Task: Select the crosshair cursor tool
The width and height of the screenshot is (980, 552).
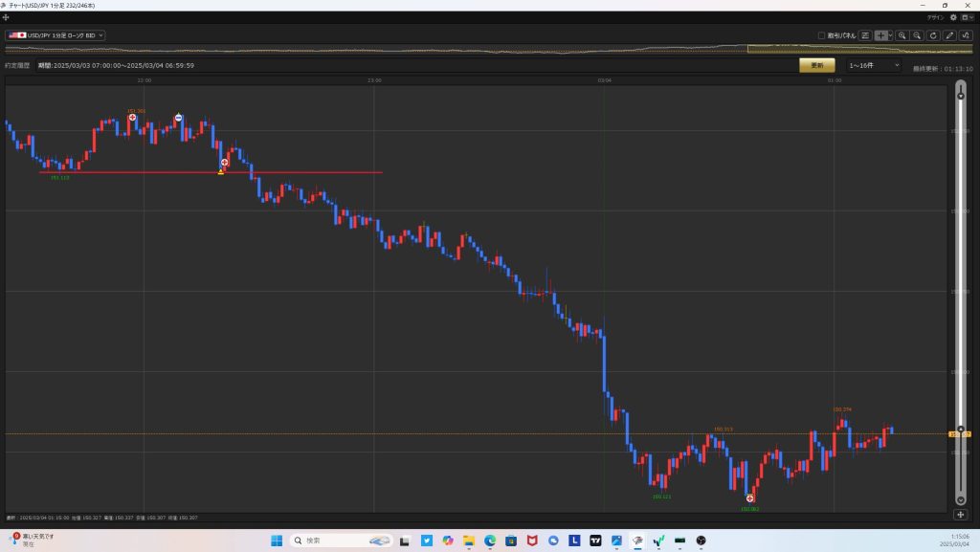Action: click(x=880, y=35)
